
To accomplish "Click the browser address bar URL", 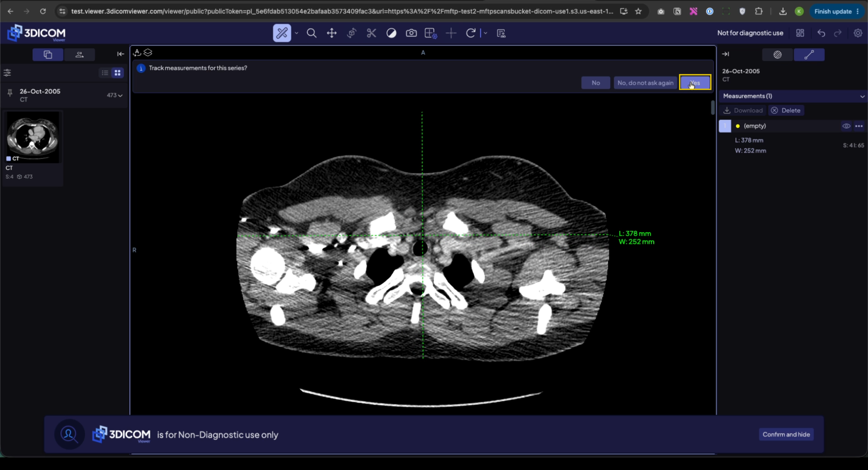I will tap(342, 11).
